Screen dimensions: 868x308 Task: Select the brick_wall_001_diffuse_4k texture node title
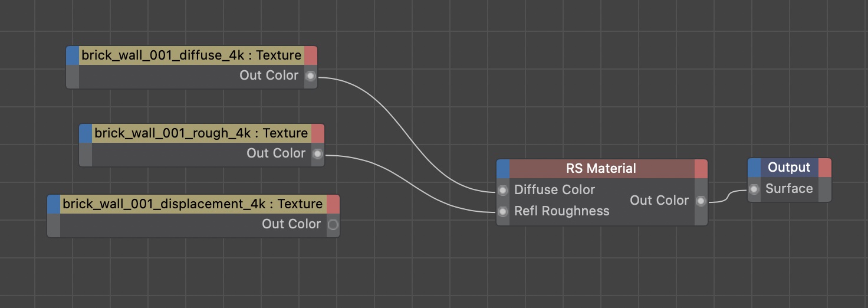pos(191,55)
